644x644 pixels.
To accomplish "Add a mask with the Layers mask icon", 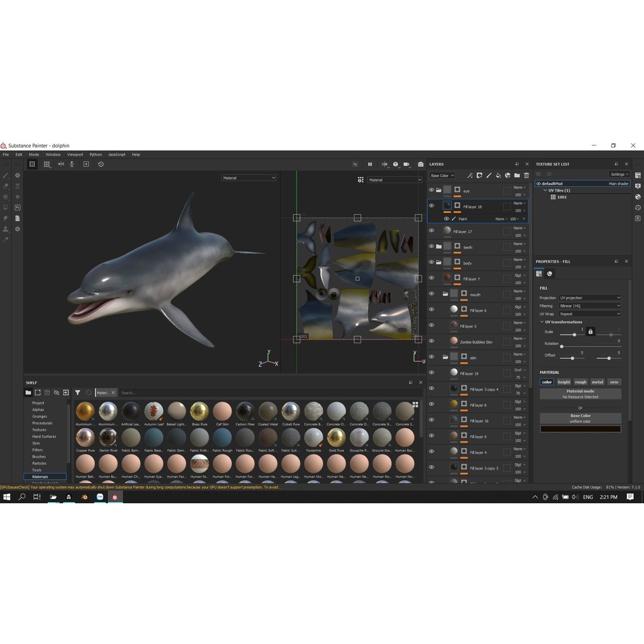I will [479, 175].
